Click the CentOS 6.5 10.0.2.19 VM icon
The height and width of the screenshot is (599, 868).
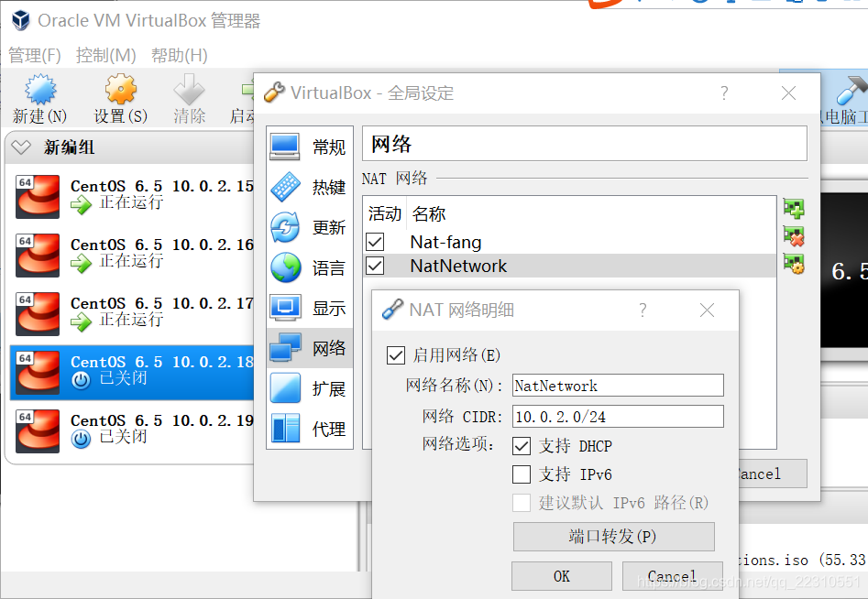(38, 430)
